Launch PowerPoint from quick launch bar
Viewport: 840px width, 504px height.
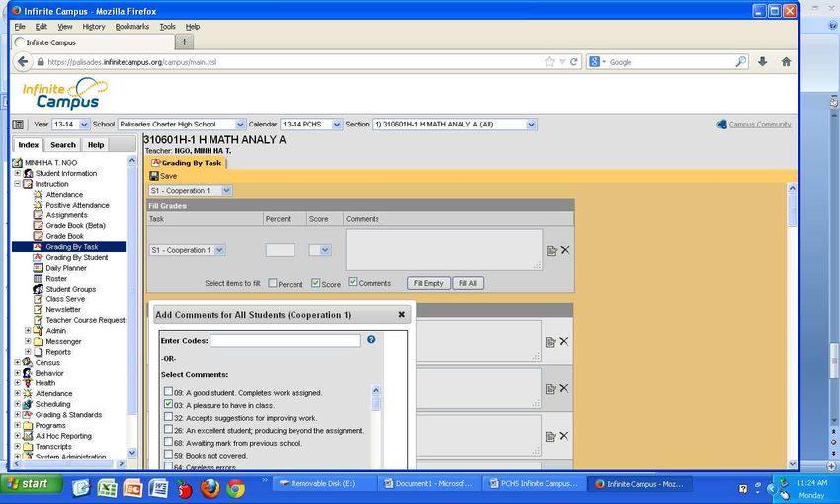pos(132,488)
